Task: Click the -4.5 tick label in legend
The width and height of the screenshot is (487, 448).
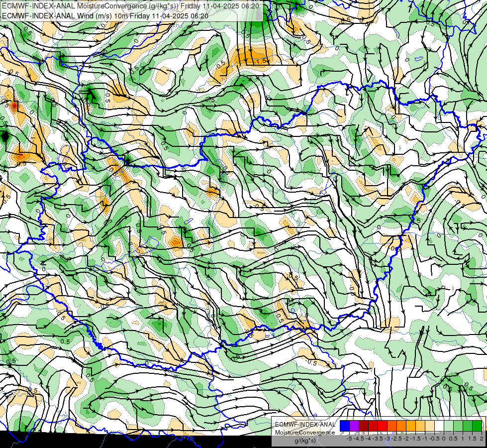Action: [x=359, y=439]
